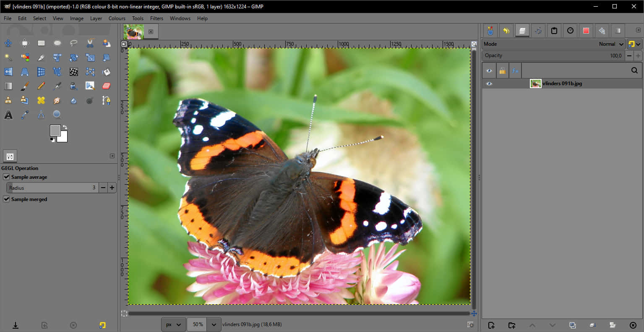This screenshot has width=644, height=332.
Task: Swap foreground and background colours
Action: (x=65, y=127)
